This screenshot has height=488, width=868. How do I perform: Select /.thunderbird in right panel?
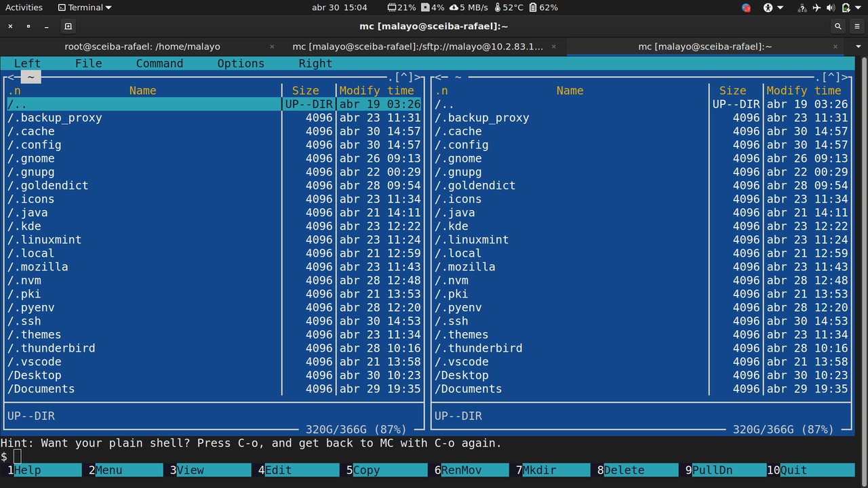[641, 348]
